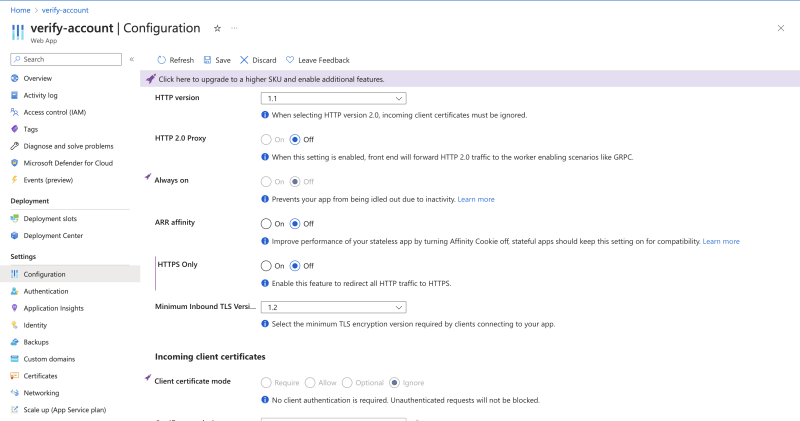
Task: Select Off for HTTPS Only
Action: tap(295, 266)
